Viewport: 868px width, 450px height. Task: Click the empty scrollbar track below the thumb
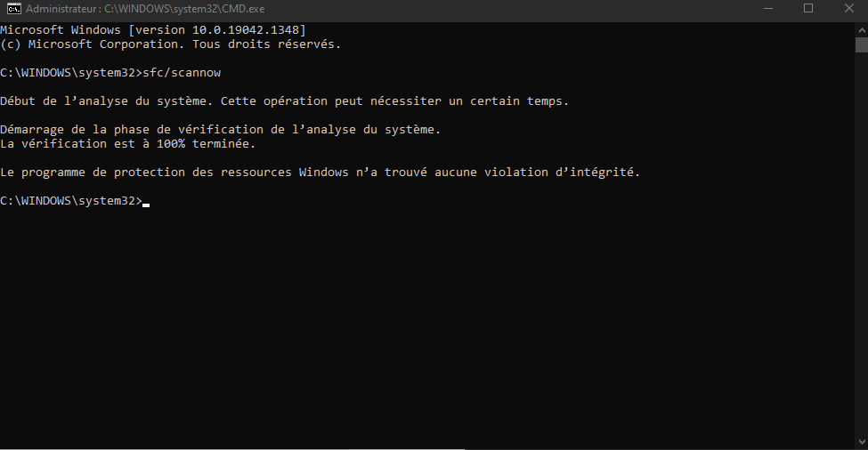coord(862,244)
